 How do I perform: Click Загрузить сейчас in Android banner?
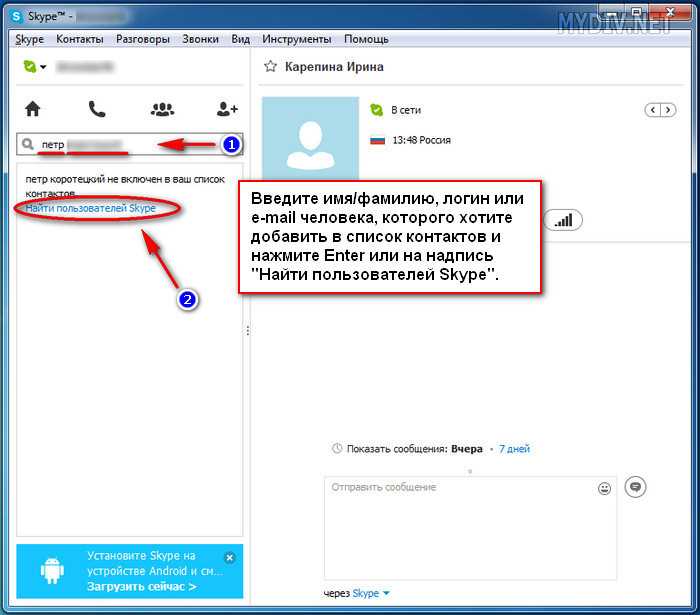pyautogui.click(x=142, y=586)
